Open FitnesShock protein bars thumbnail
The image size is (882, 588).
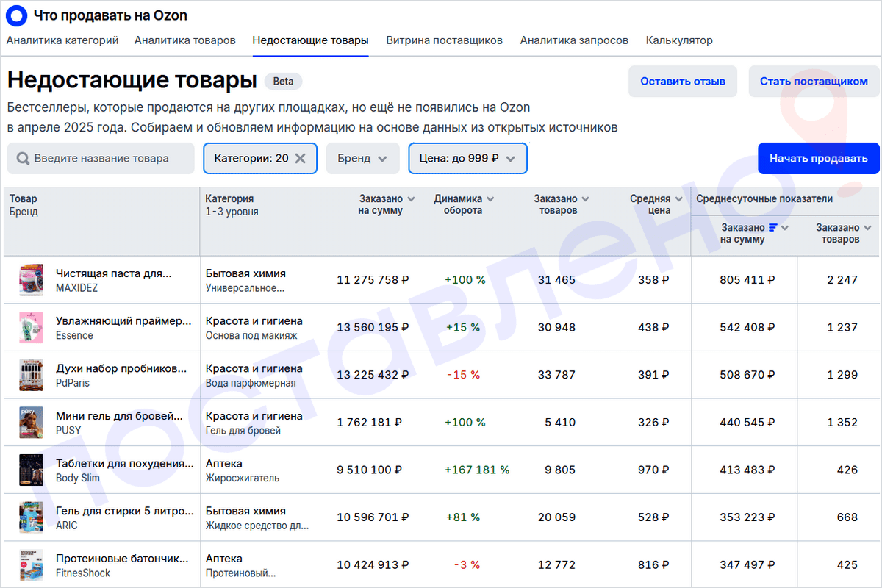pyautogui.click(x=32, y=565)
